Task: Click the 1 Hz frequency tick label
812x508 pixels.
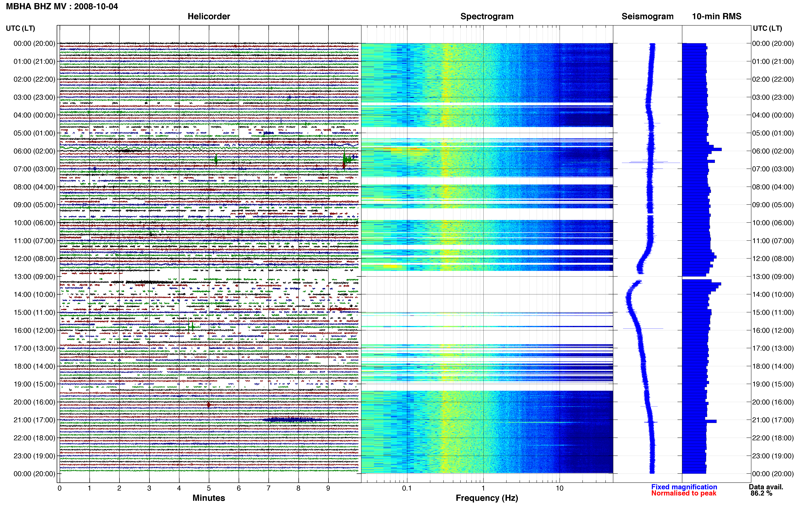Action: 483,488
